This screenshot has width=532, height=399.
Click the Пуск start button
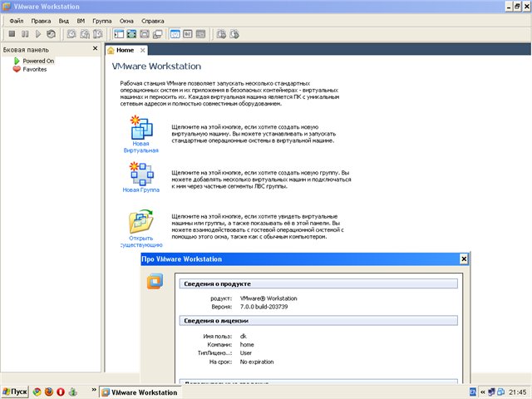15,392
